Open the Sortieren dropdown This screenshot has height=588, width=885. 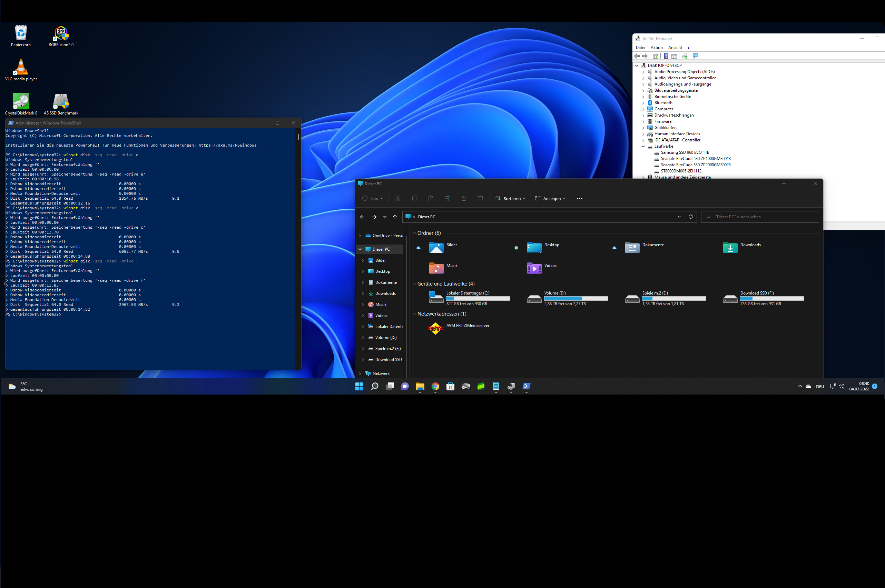tap(510, 198)
